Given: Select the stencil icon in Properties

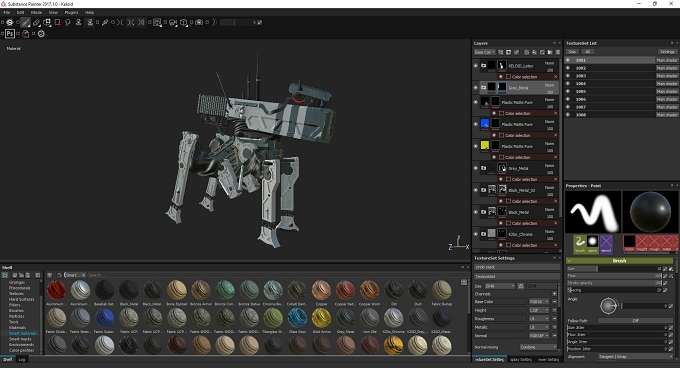Looking at the screenshot, I should (606, 244).
